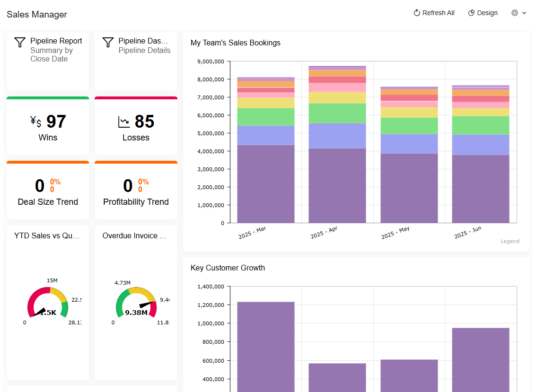Open the Deal Size Trend tile
Image resolution: width=537 pixels, height=392 pixels.
point(48,191)
